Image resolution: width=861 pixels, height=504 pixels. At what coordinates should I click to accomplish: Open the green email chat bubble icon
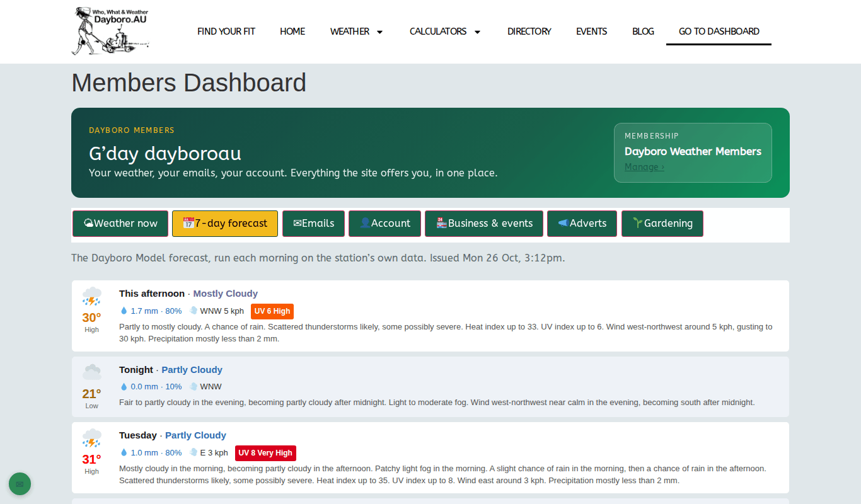click(20, 484)
